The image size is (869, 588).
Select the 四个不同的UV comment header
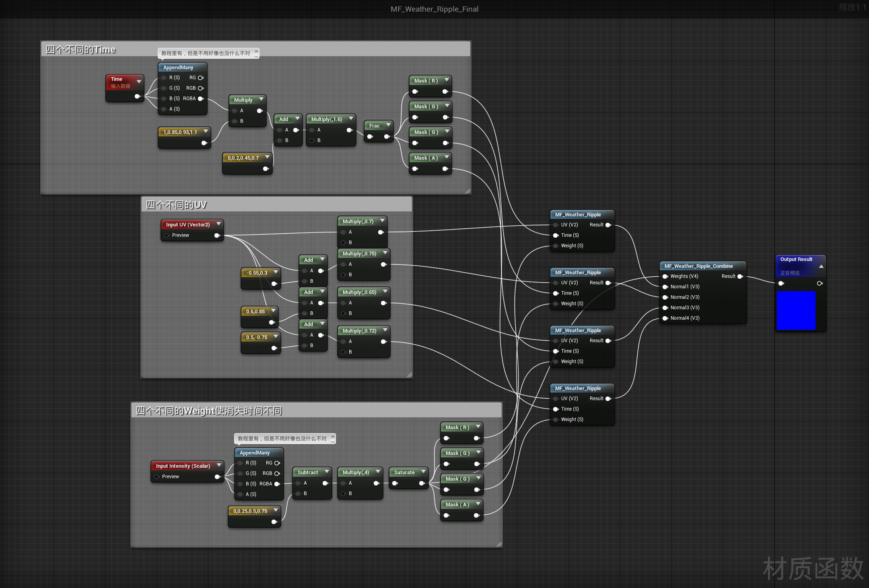(x=176, y=205)
